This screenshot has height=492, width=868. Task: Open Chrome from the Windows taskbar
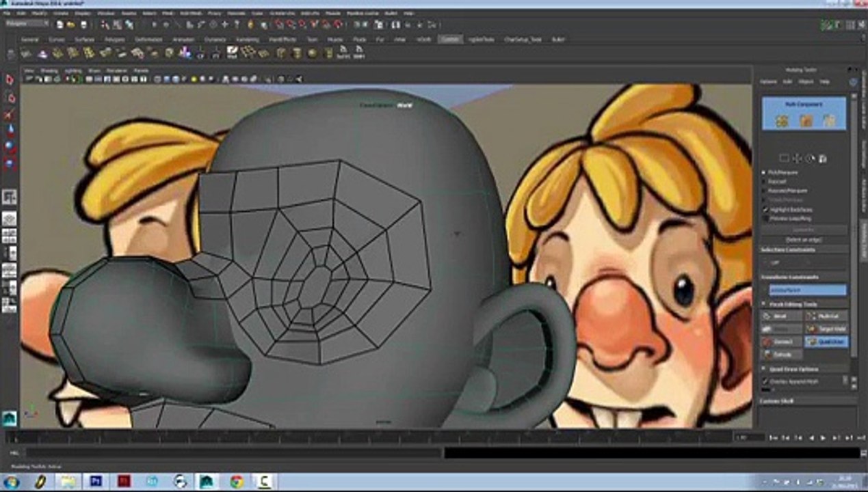pos(237,481)
